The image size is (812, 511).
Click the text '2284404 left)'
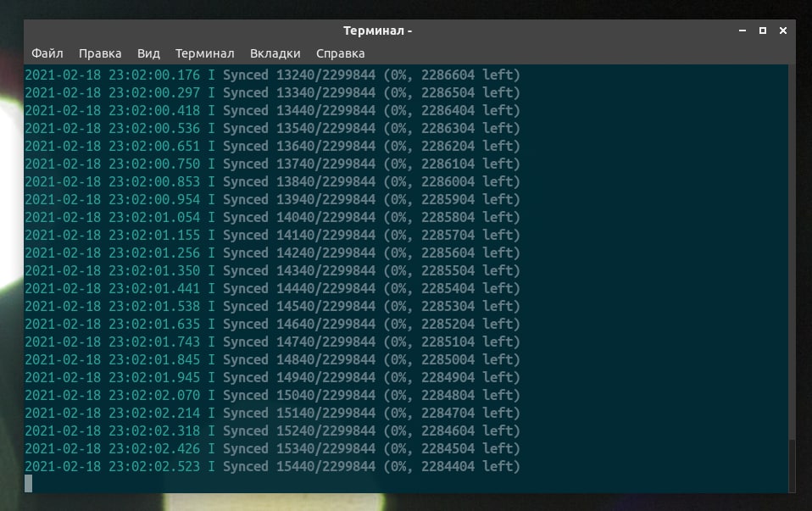(x=470, y=466)
